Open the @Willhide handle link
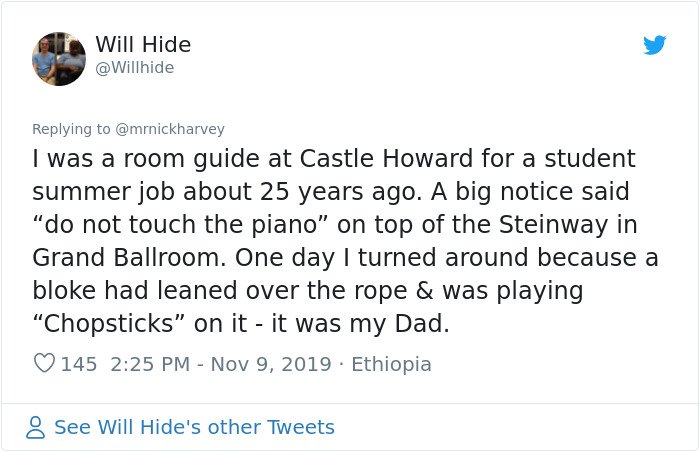Screen dimensions: 700x452 click(x=134, y=67)
